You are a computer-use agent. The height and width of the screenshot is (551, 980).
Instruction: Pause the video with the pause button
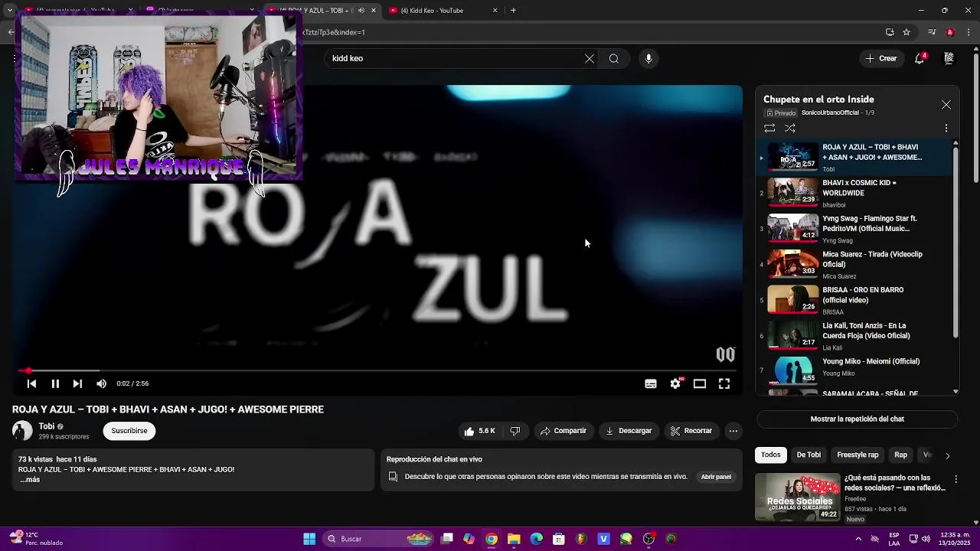pyautogui.click(x=55, y=383)
